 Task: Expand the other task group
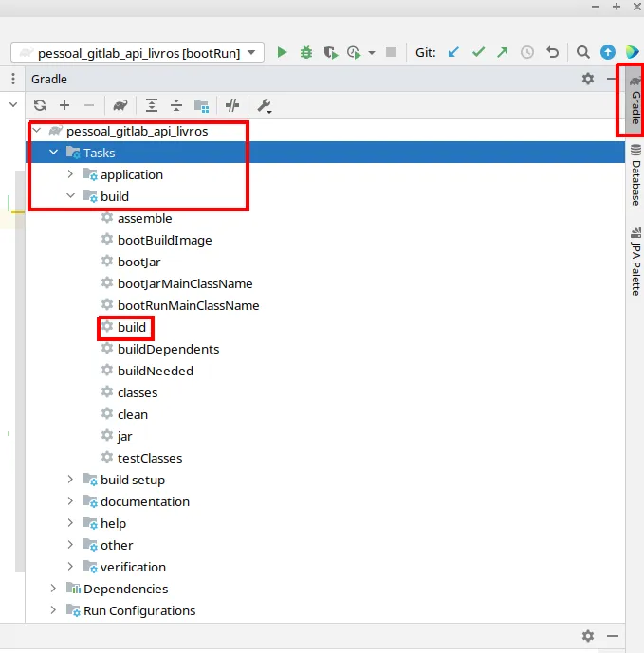point(70,544)
